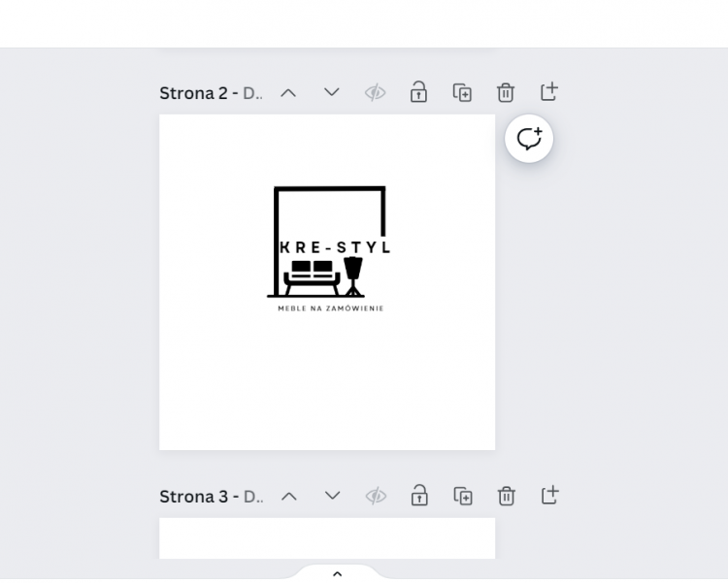Add a new page after page 3
This screenshot has width=728, height=583.
tap(550, 496)
